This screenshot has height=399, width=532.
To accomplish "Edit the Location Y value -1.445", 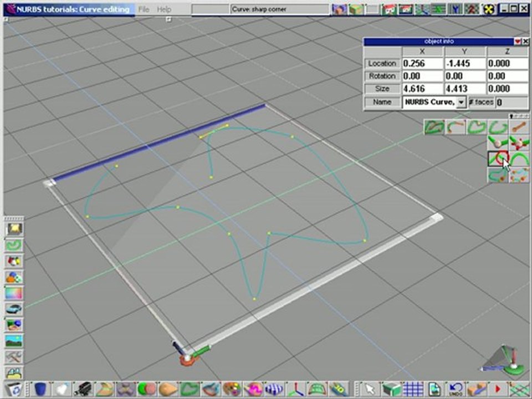I will [x=465, y=63].
